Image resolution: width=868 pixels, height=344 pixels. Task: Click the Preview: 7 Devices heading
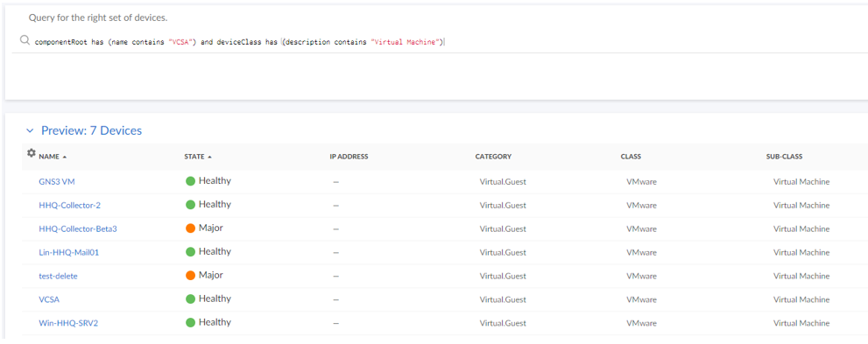(91, 131)
